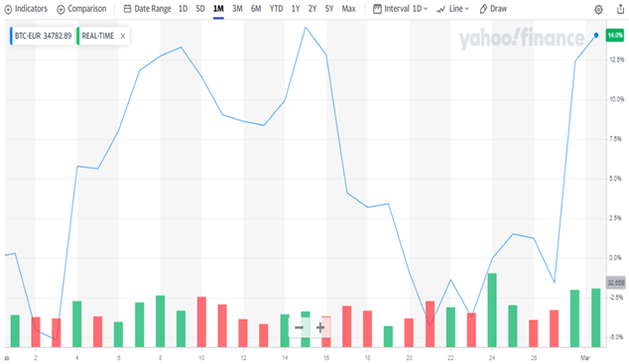Activate the Draw tool
Viewport: 629px width, 364px height.
click(x=493, y=9)
